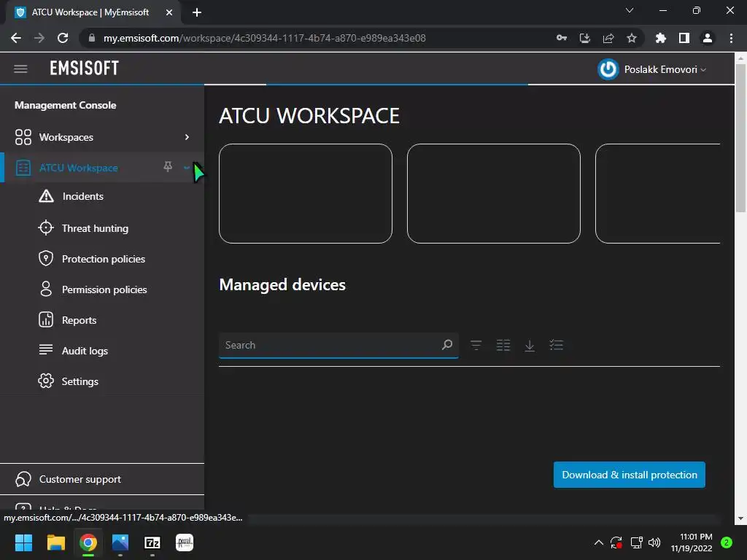The width and height of the screenshot is (747, 560).
Task: Click the share page icon
Action: click(x=608, y=38)
